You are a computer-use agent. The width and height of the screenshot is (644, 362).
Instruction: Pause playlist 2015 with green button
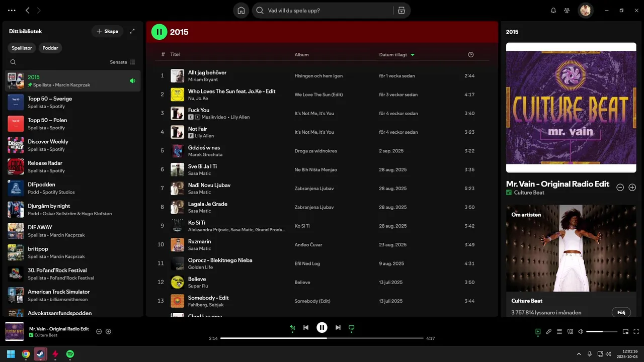tap(159, 32)
